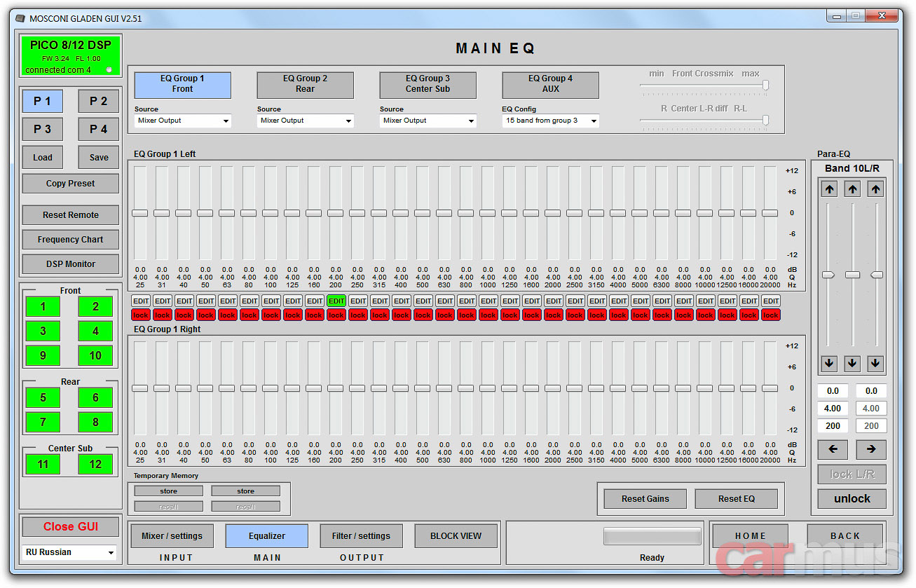Viewport: 916px width, 588px height.
Task: Select preset P 4
Action: coord(99,130)
